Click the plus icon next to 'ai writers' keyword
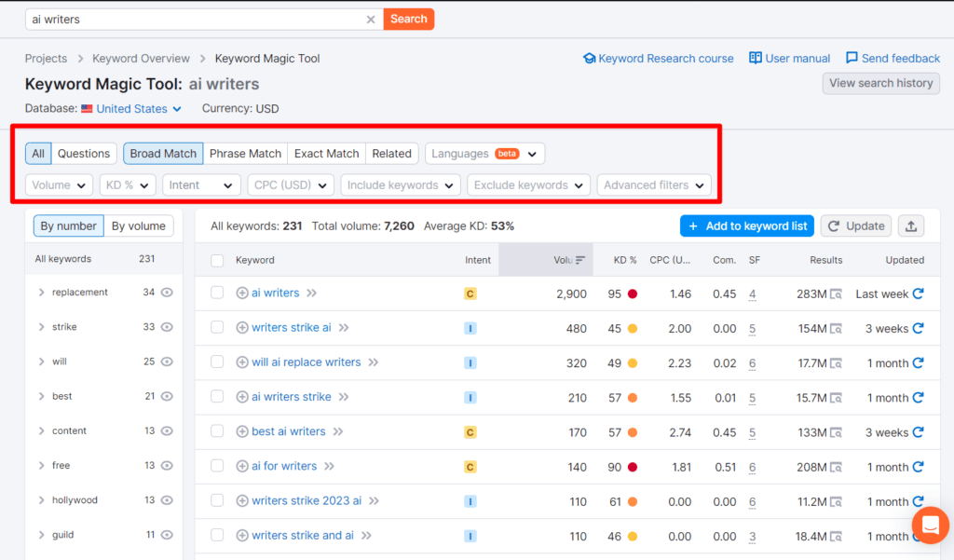Screen dimensions: 954x560 242,294
